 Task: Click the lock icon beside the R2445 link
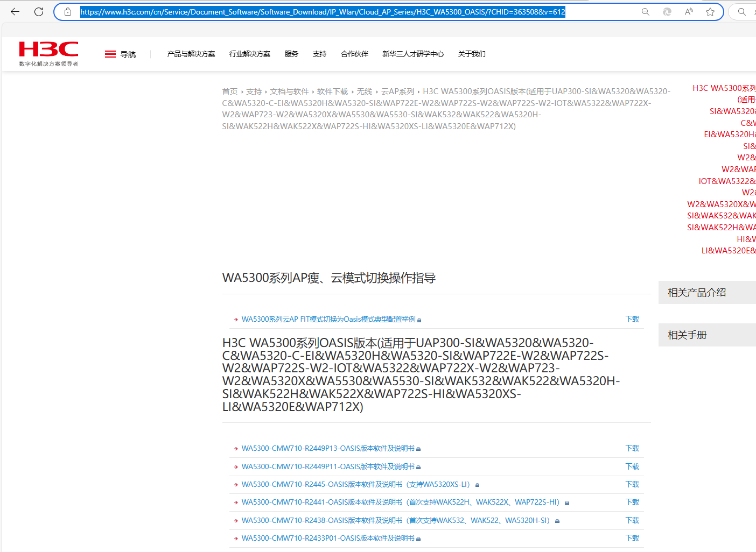pos(477,485)
